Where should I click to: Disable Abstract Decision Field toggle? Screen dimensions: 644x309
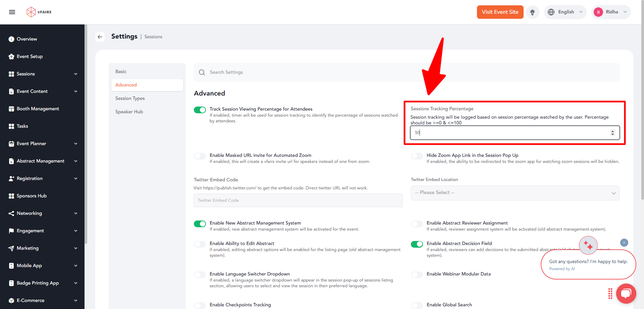(417, 244)
